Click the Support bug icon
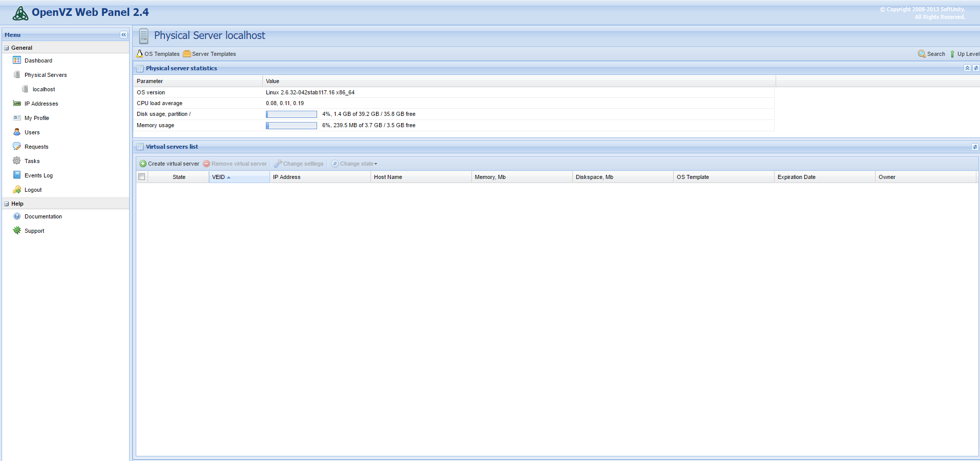This screenshot has width=980, height=461. (17, 230)
